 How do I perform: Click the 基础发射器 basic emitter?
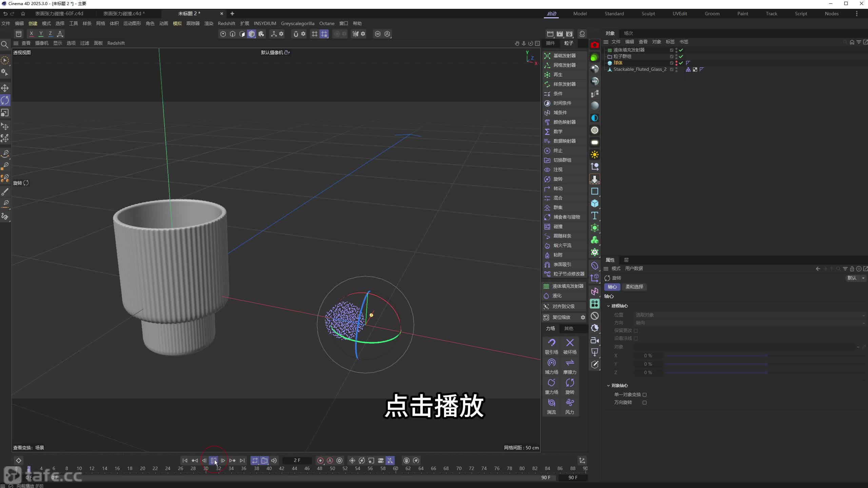tap(565, 56)
